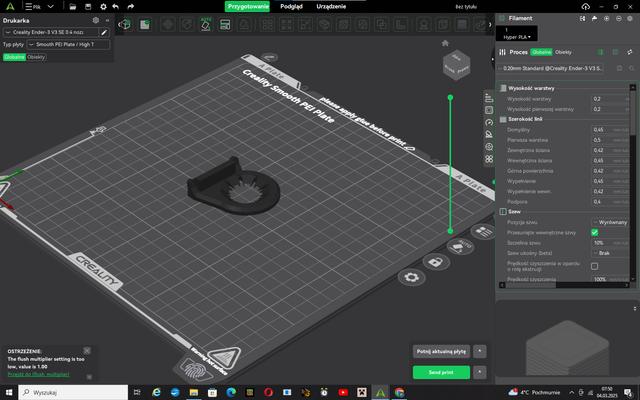Click the Send print button
The image size is (640, 400).
(x=441, y=372)
